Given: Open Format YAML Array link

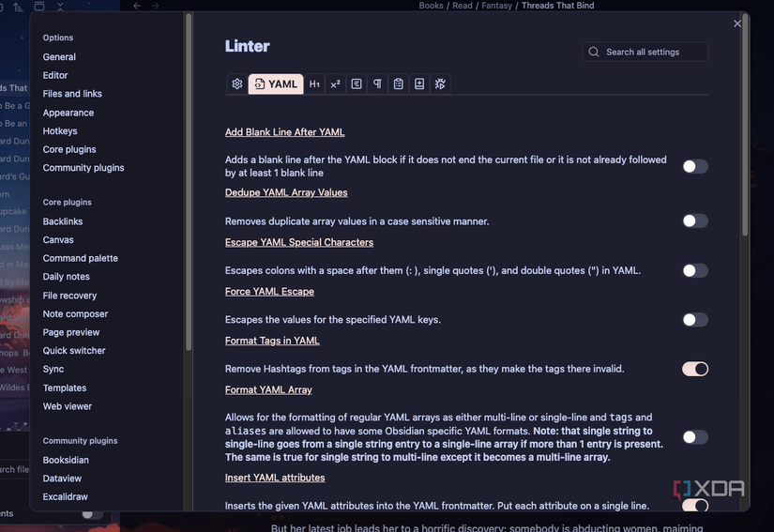Looking at the screenshot, I should 268,390.
